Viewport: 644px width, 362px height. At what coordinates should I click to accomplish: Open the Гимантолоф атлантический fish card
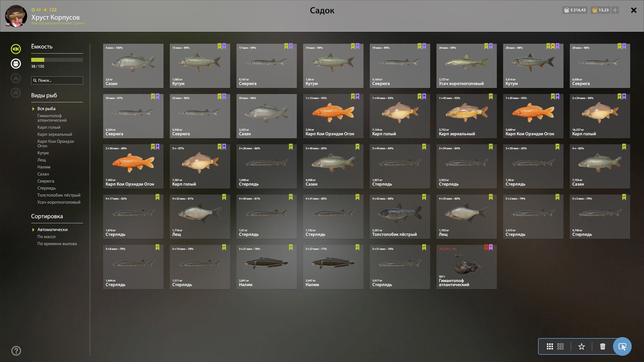(467, 267)
